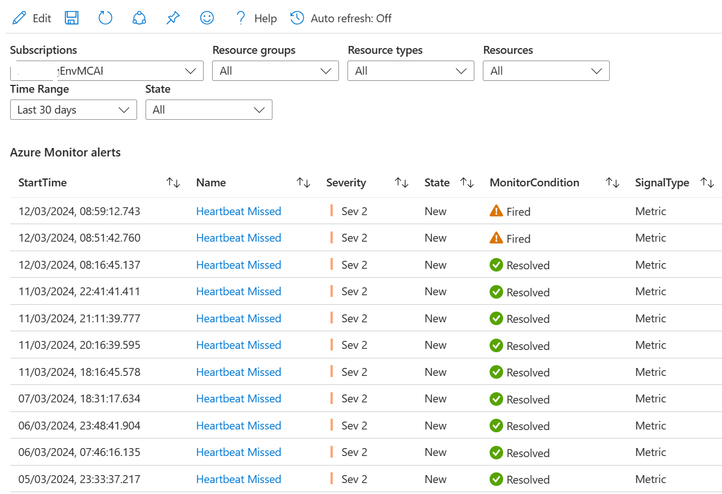Open the Help question mark
722x494 pixels.
point(240,18)
